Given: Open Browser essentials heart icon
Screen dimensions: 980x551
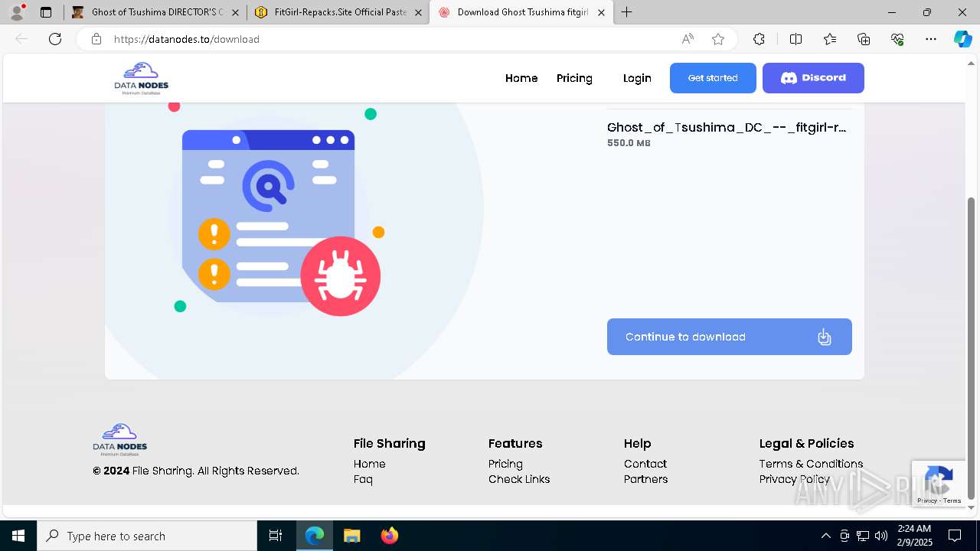Looking at the screenshot, I should pyautogui.click(x=897, y=39).
